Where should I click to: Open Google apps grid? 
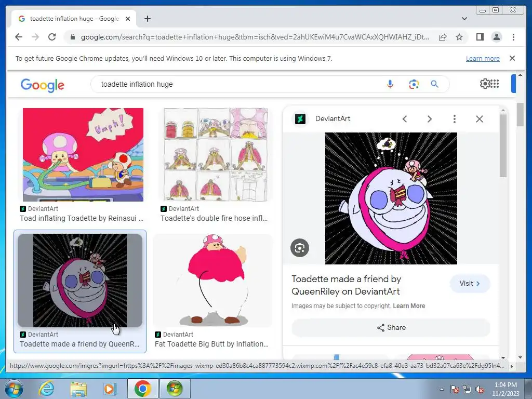coord(495,84)
